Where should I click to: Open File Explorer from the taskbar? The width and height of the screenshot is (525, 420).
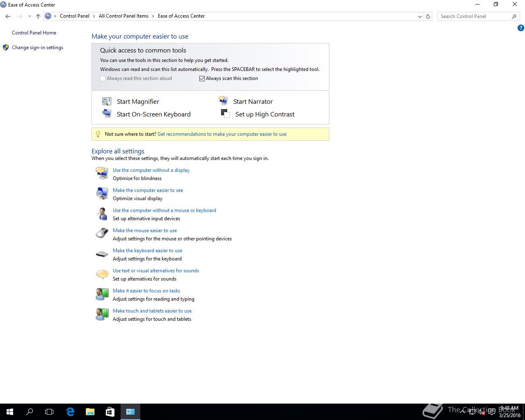[x=90, y=412]
